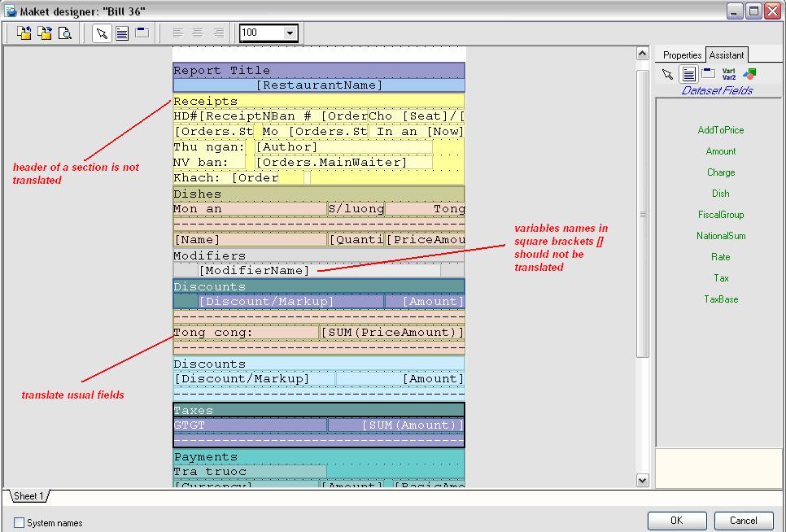Click inside the zoom value field showing 100

pos(262,33)
